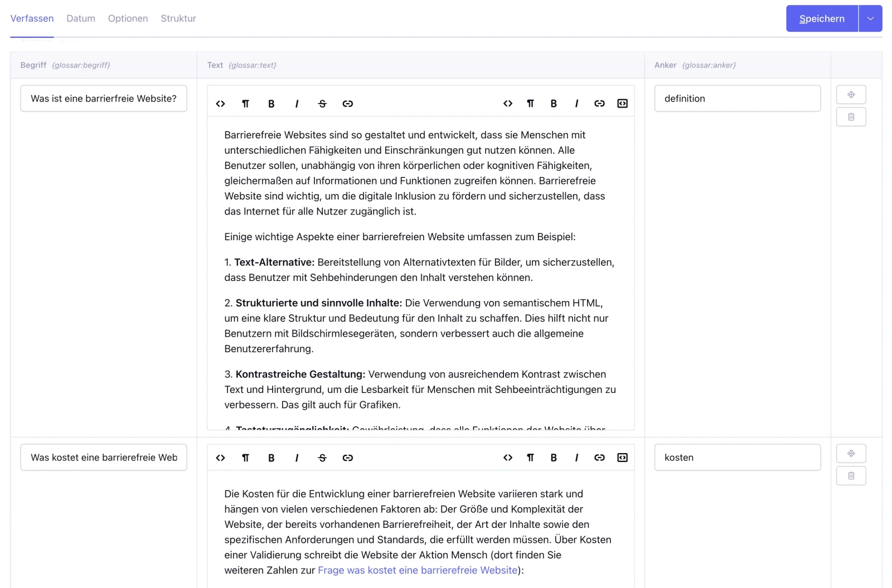
Task: Click the bold text 'Strukturierte und sinnvolle Inhalte:'
Action: click(x=318, y=303)
